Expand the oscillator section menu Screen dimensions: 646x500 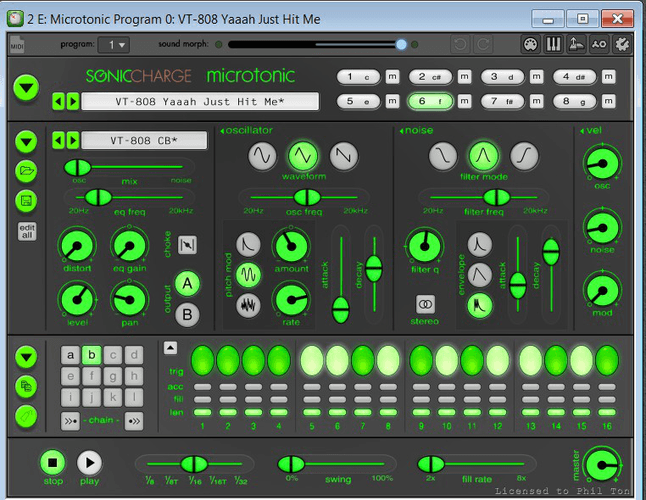point(246,131)
